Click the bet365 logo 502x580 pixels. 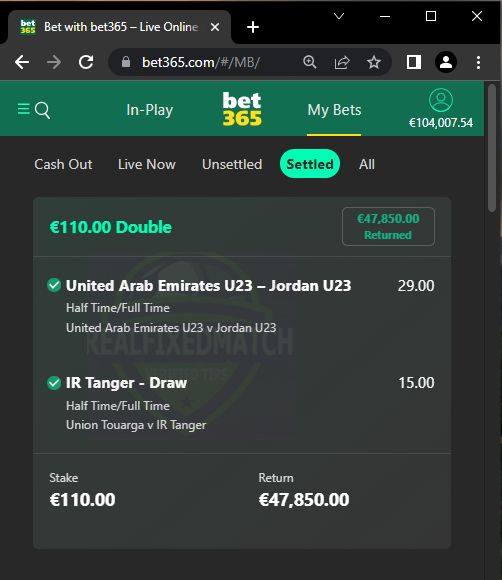(x=242, y=109)
